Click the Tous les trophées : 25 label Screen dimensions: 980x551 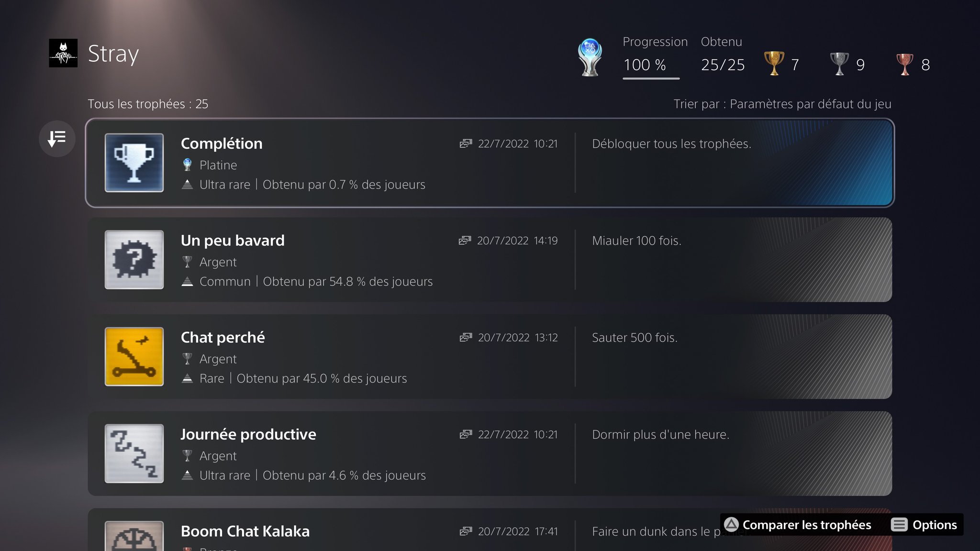pyautogui.click(x=148, y=104)
